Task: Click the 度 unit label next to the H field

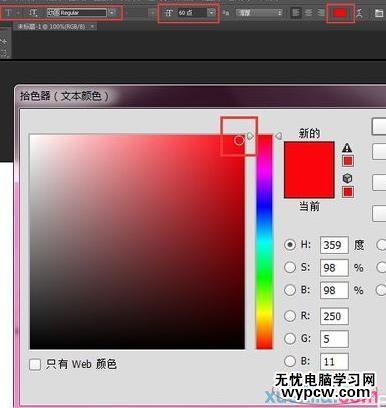Action: pos(359,245)
